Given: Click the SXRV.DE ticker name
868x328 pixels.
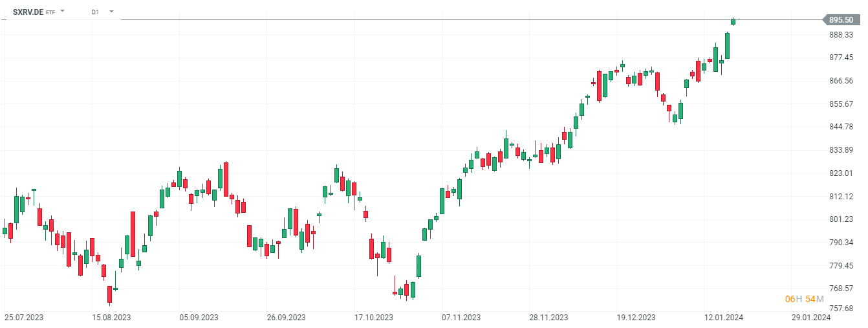Looking at the screenshot, I should [28, 12].
